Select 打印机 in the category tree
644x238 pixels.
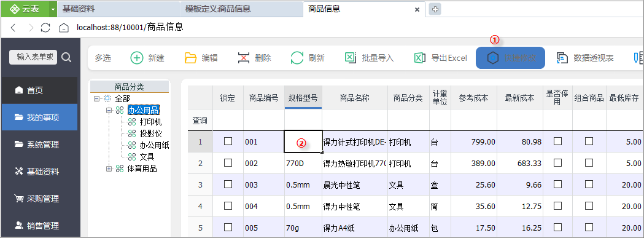(x=150, y=122)
